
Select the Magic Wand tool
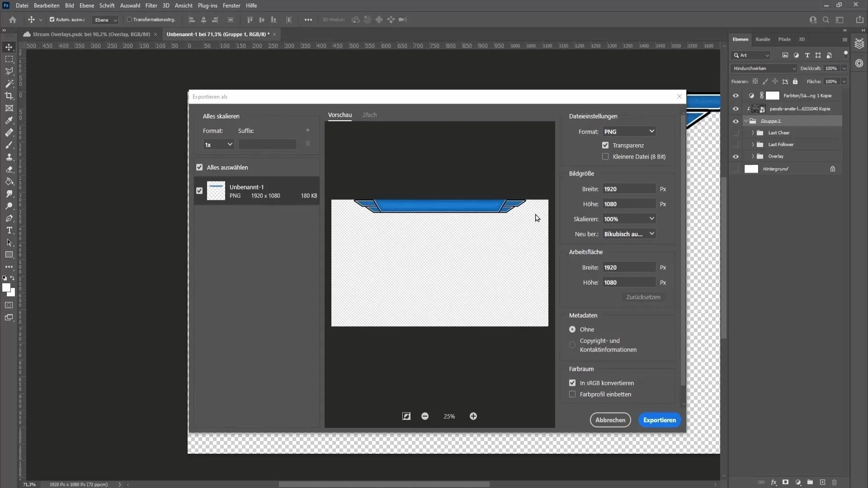[x=9, y=84]
